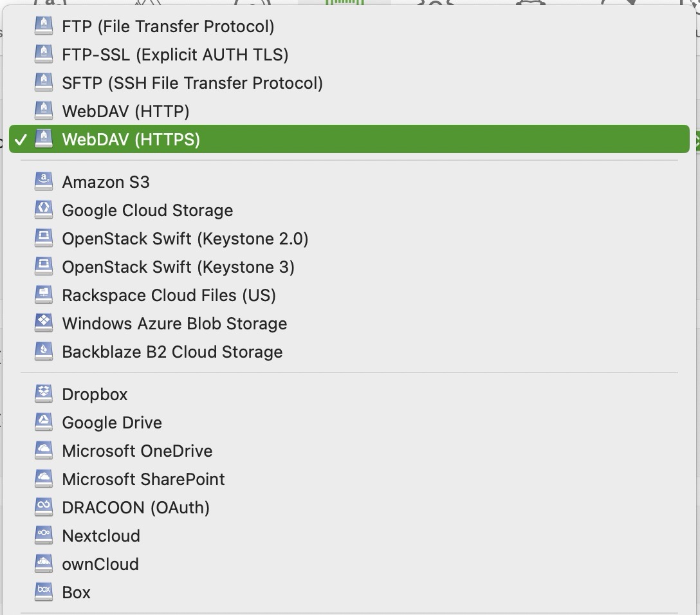This screenshot has height=615, width=700.
Task: Choose Rackspace Cloud Files (US)
Action: [x=169, y=295]
